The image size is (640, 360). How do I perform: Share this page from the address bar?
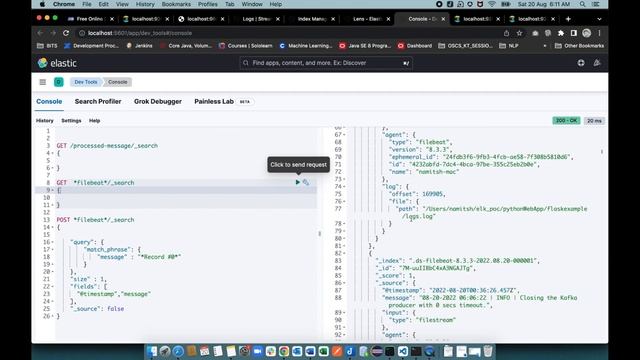[507, 33]
